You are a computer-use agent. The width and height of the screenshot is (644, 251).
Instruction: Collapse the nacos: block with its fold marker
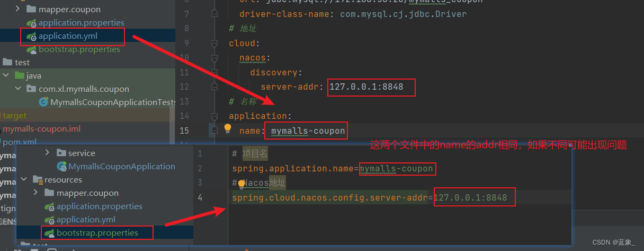[x=214, y=58]
